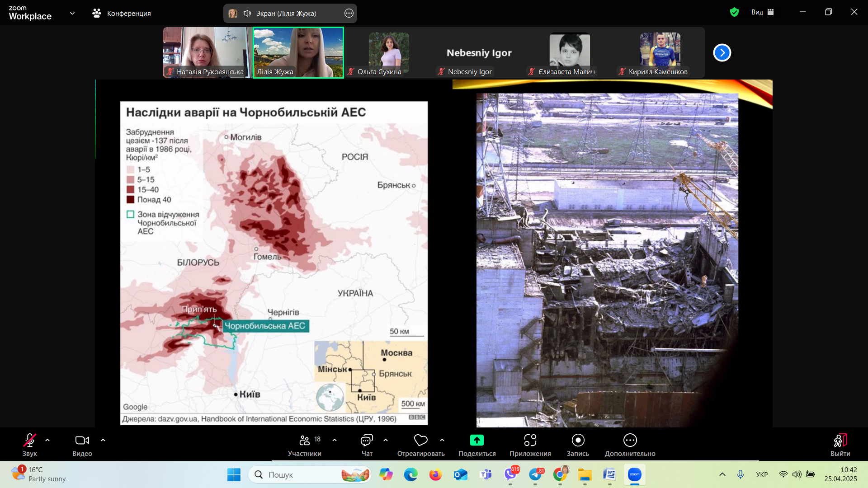This screenshot has width=868, height=488.
Task: Open Zoom Workplace dropdown chevron
Action: 72,13
